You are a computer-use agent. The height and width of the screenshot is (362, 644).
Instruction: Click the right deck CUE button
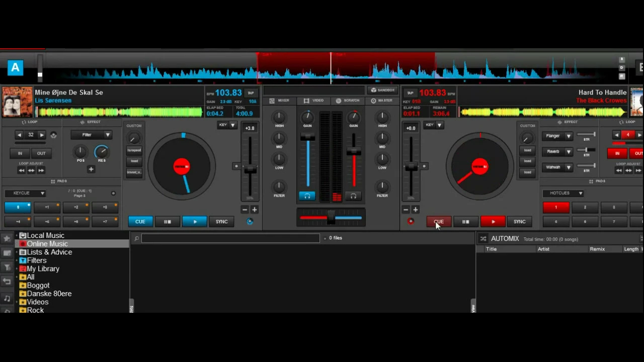click(439, 222)
